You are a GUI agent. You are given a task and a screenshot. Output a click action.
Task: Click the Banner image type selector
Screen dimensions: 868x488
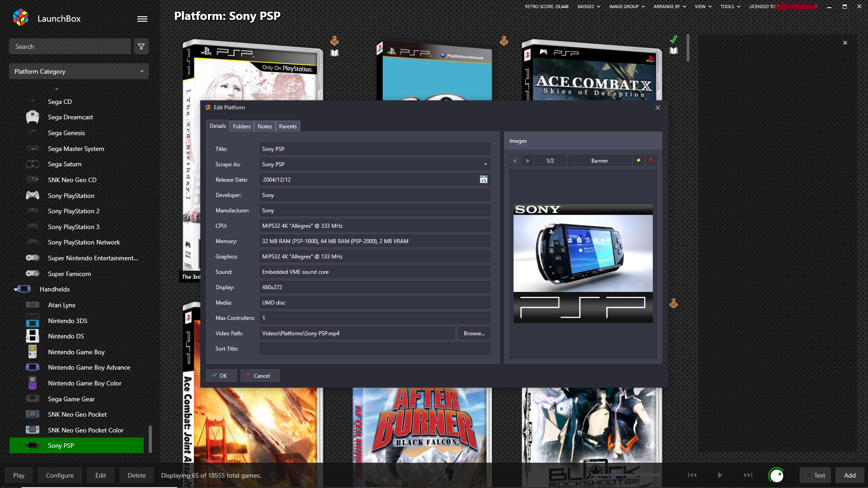(599, 161)
